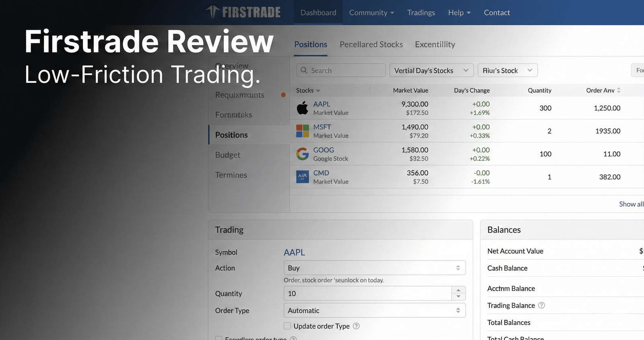The width and height of the screenshot is (644, 340).
Task: Select Fornmtaks in the sidebar
Action: 233,115
